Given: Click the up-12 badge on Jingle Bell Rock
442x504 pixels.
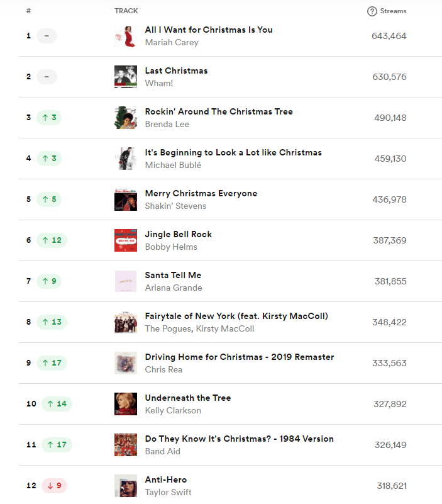Looking at the screenshot, I should pos(51,240).
